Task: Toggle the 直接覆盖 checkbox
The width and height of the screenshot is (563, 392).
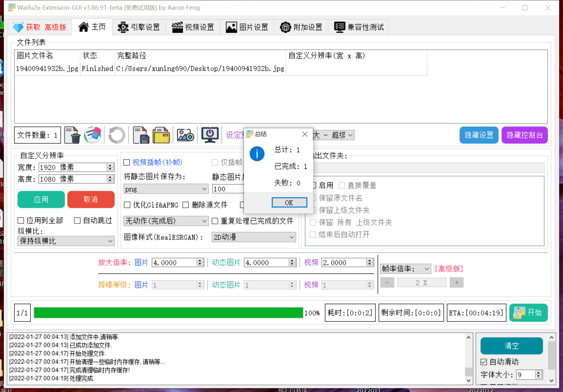Action: 342,185
